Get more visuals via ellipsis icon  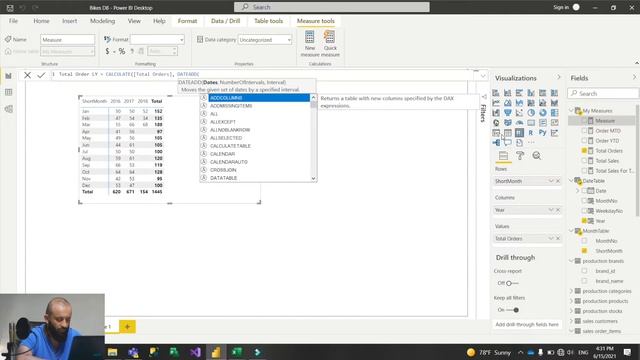pos(531,142)
